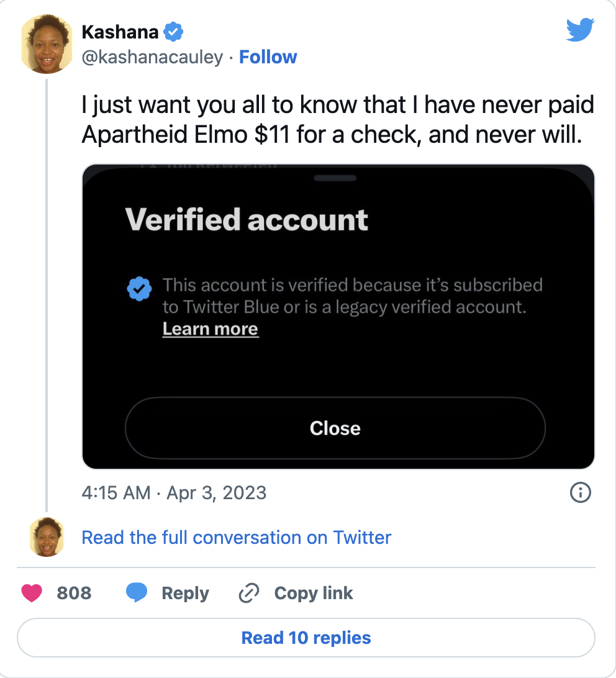616x678 pixels.
Task: Open the tweet info circle icon
Action: [x=580, y=493]
